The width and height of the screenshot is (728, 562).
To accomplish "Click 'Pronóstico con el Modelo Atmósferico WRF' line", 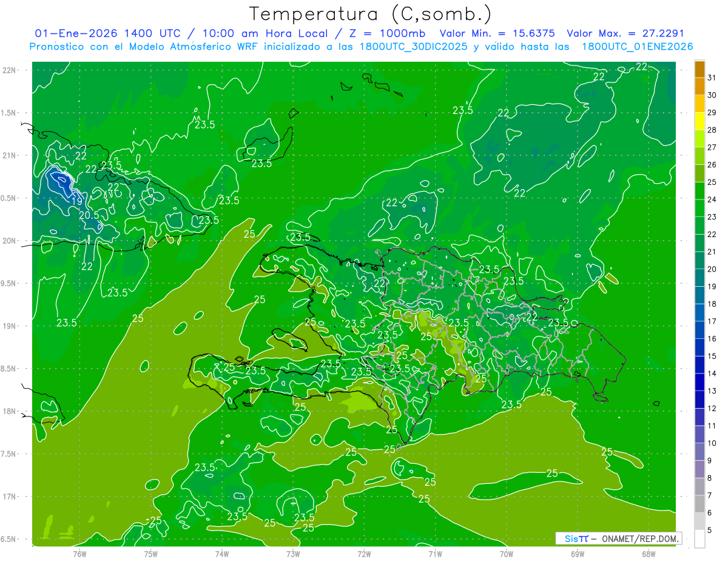I will (x=145, y=47).
